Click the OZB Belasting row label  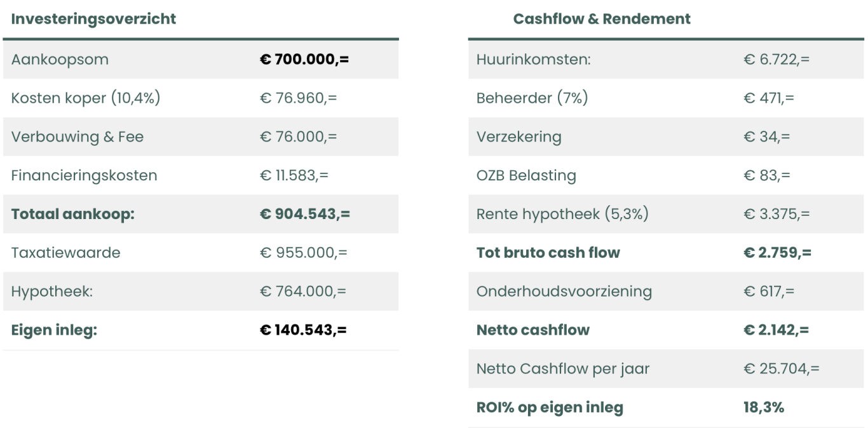[526, 175]
